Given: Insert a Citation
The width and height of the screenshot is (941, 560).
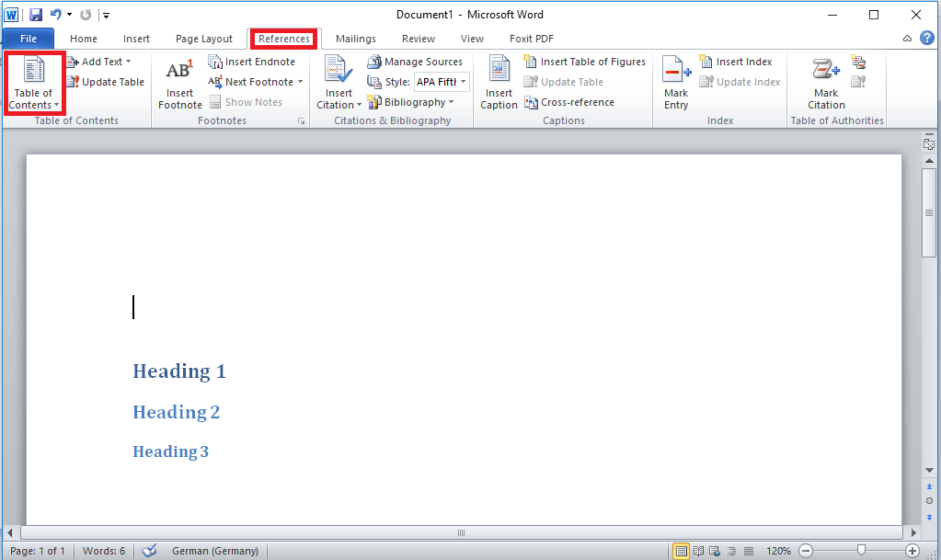Looking at the screenshot, I should coord(338,81).
